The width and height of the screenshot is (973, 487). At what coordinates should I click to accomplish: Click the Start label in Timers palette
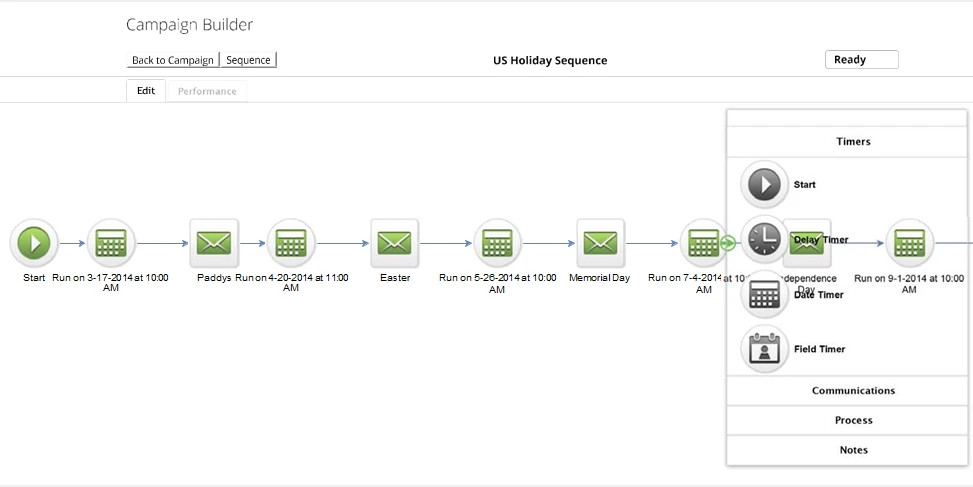[805, 185]
